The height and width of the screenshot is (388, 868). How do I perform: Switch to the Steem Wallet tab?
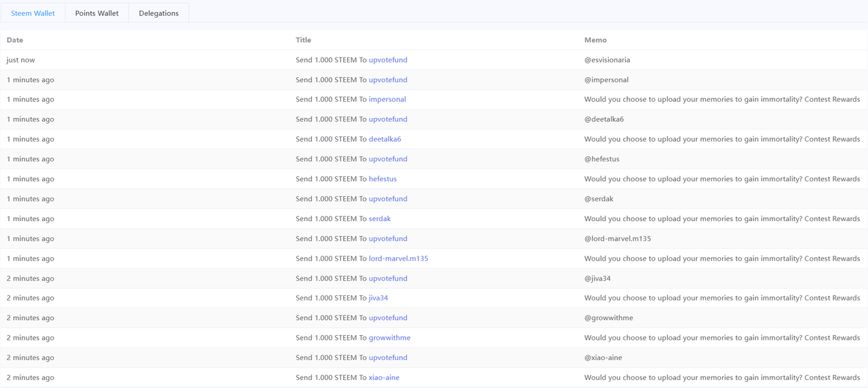coord(33,13)
